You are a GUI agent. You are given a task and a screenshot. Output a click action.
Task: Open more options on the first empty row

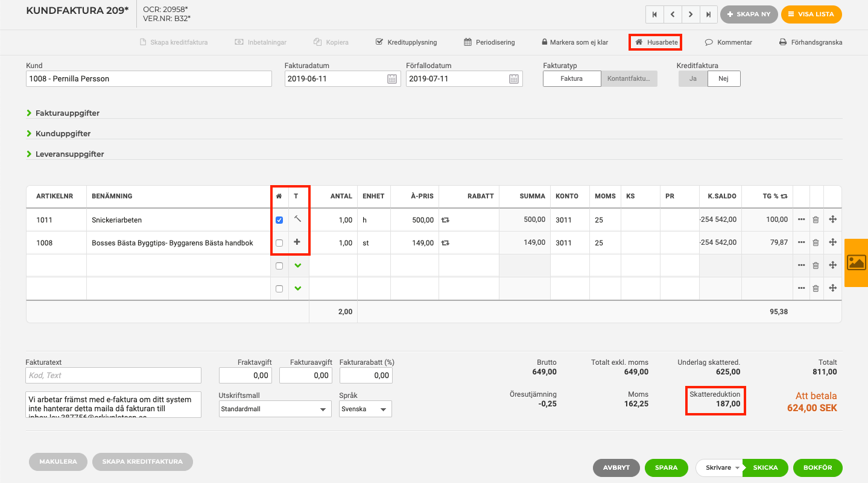801,265
